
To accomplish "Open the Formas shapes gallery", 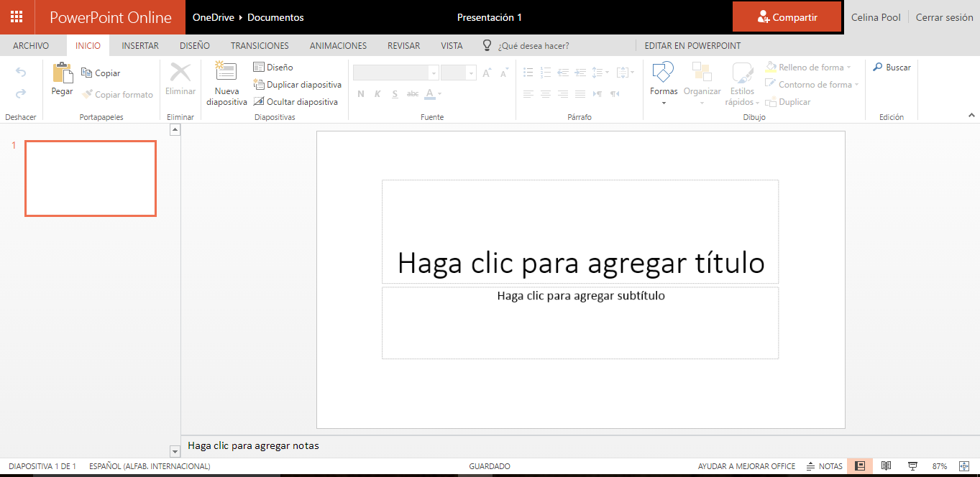I will (664, 84).
